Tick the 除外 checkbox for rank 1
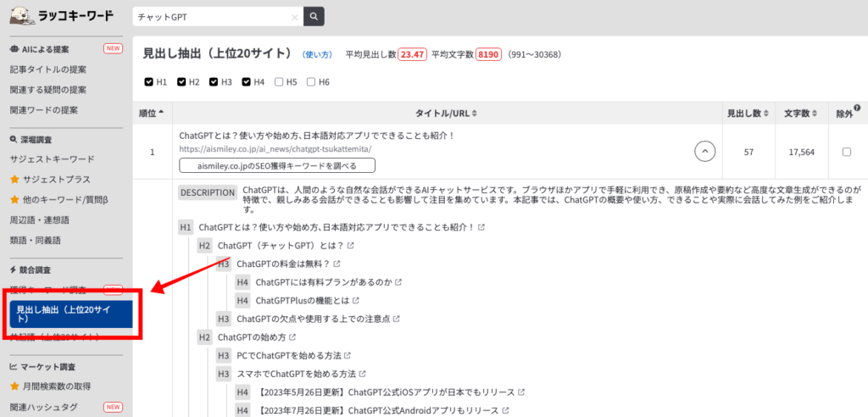 pos(847,153)
